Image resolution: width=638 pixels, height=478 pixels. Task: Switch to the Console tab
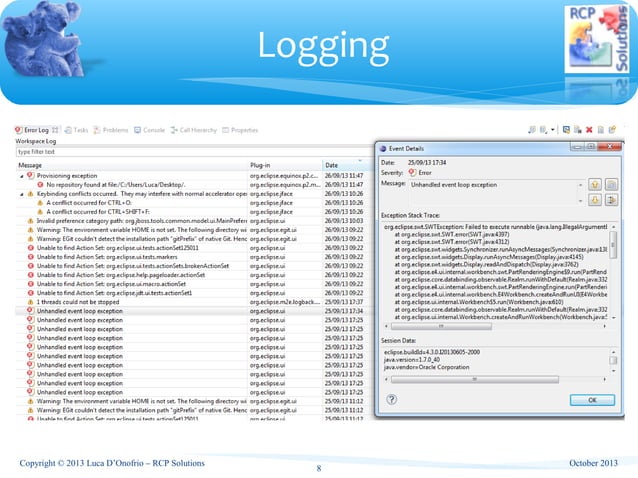150,130
